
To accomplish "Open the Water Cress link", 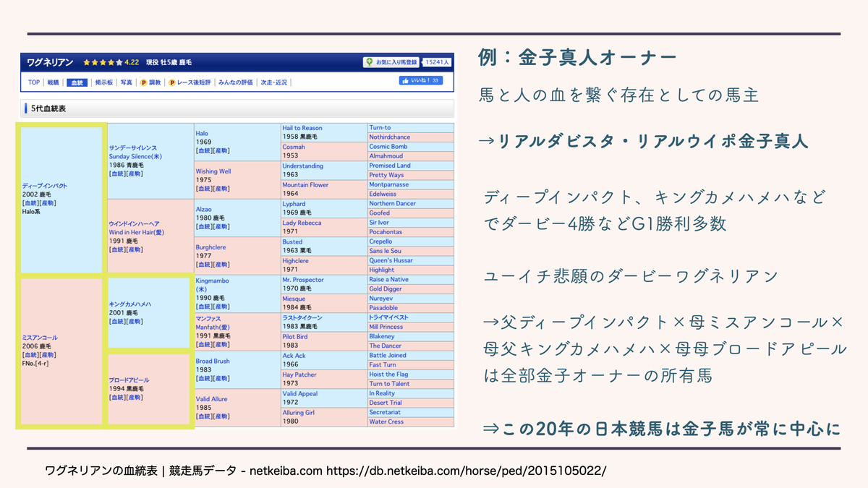I will [x=386, y=422].
